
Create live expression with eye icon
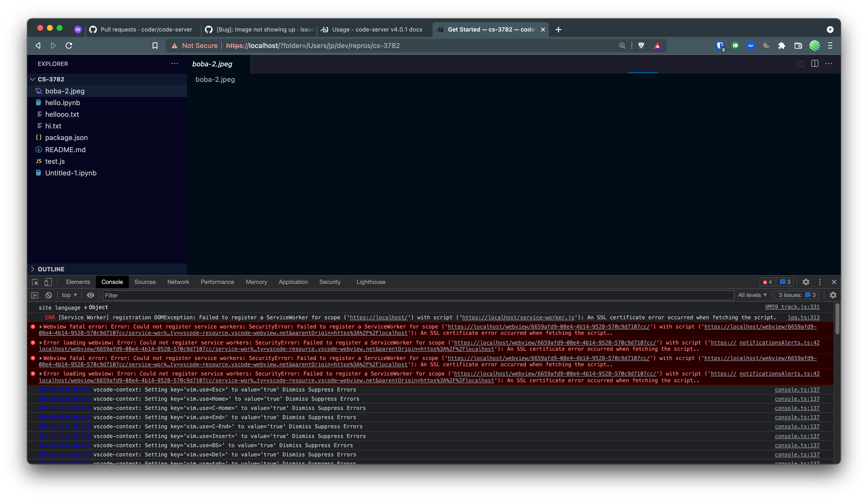(x=90, y=295)
